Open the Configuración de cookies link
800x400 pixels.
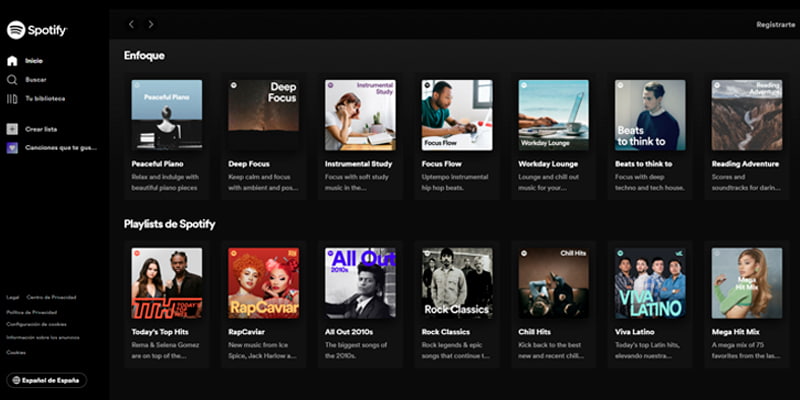pos(37,324)
